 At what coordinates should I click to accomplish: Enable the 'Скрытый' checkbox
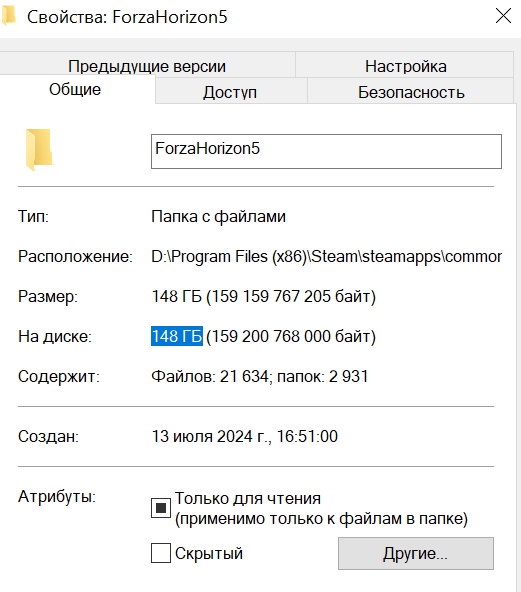[x=161, y=553]
